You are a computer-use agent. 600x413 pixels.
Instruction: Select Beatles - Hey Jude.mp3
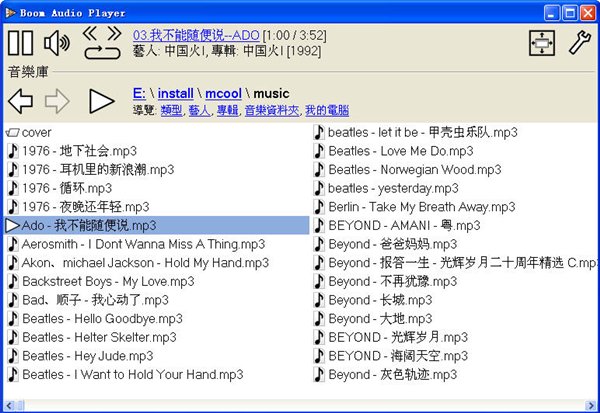(80, 356)
